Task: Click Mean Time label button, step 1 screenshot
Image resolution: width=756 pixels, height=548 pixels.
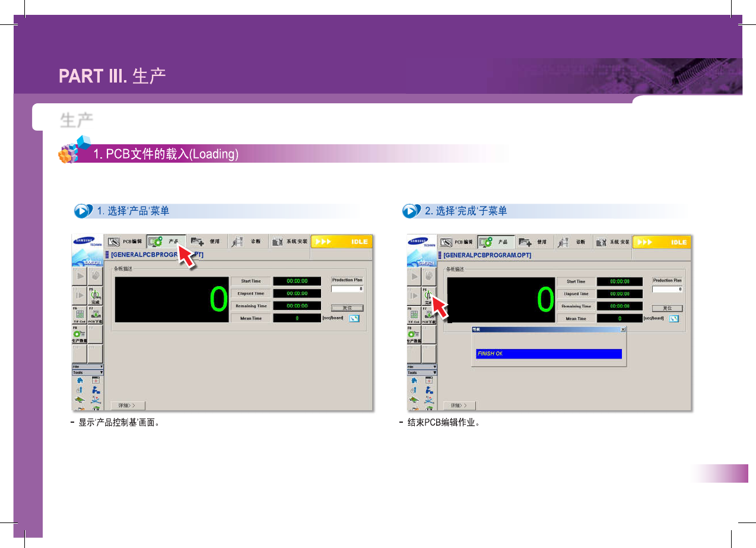Action: click(250, 318)
